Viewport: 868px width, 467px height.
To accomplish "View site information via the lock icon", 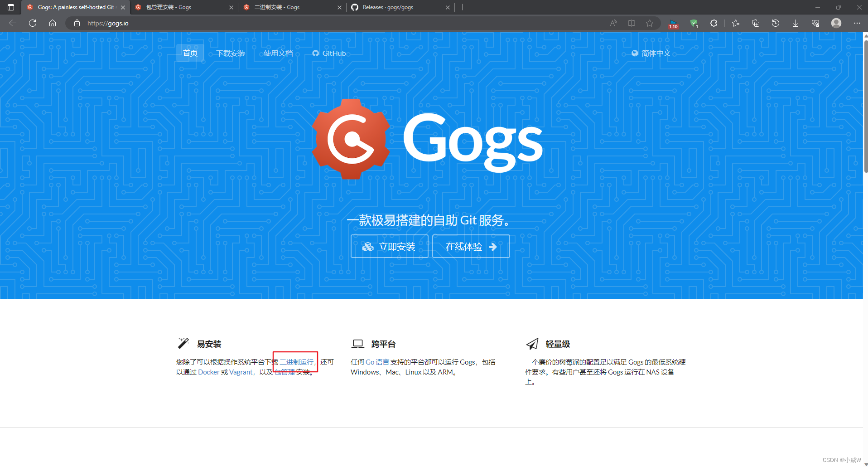I will point(77,23).
